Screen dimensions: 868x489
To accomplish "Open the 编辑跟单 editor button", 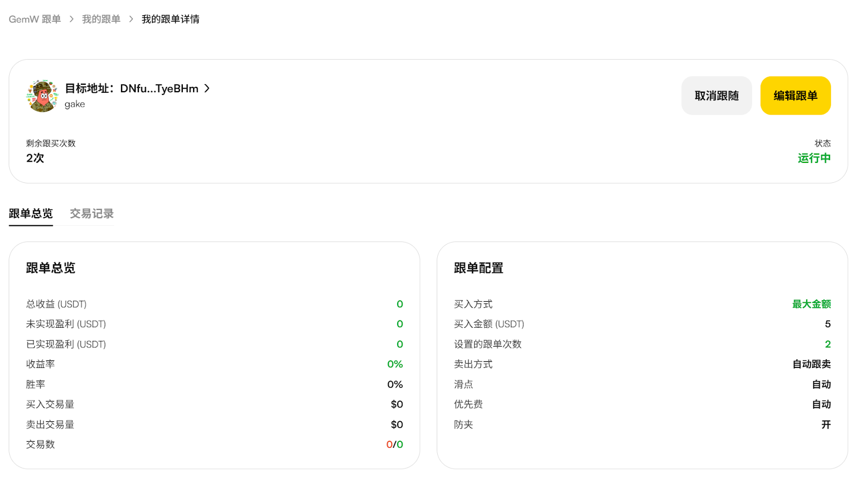I will [x=795, y=96].
